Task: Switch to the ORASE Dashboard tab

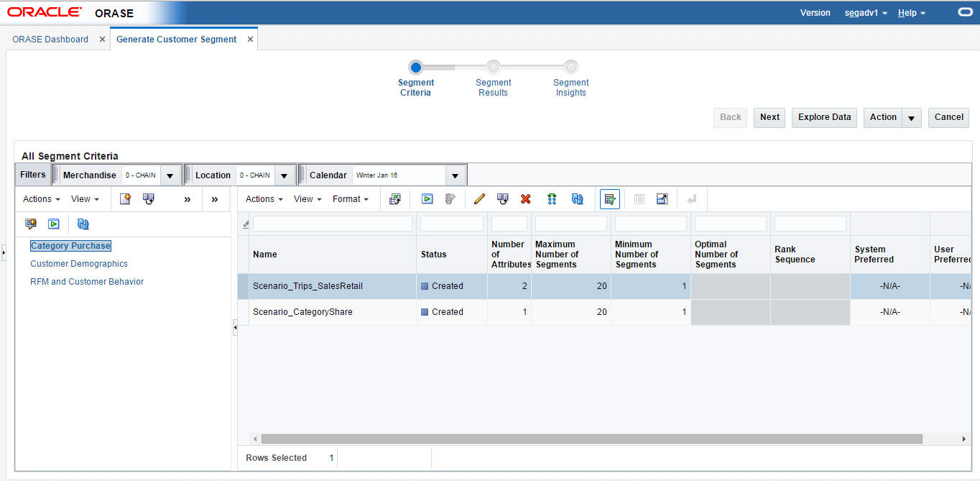Action: pos(50,40)
